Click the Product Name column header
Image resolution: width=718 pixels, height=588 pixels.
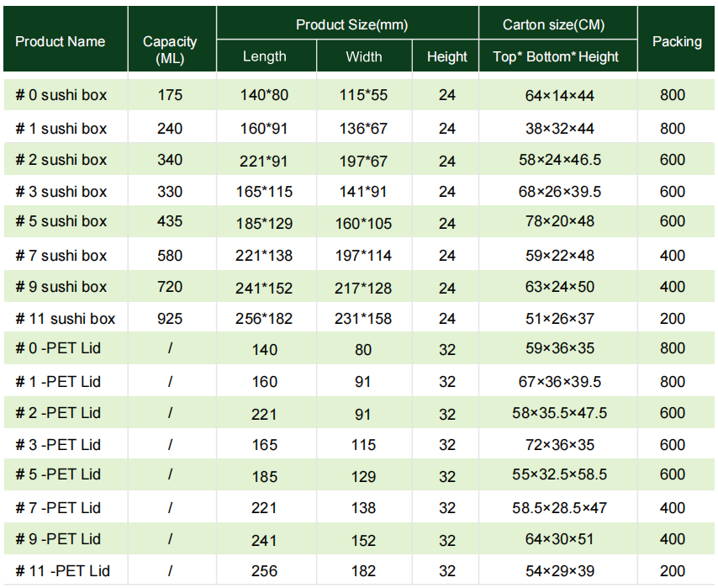point(61,41)
